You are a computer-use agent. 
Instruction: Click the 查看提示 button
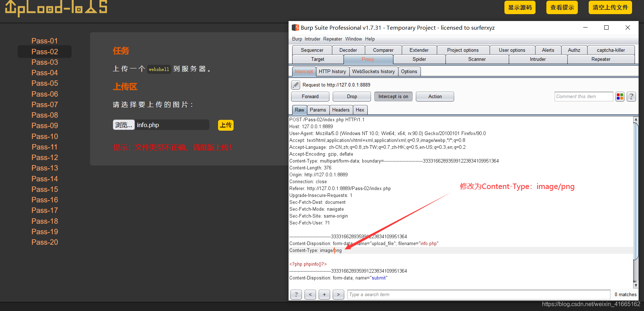tap(562, 7)
